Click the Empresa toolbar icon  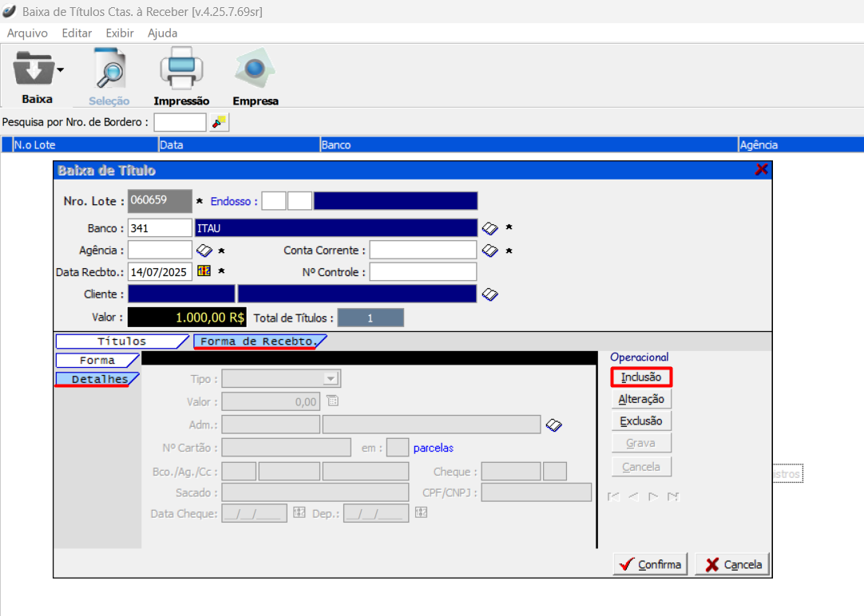pos(256,70)
